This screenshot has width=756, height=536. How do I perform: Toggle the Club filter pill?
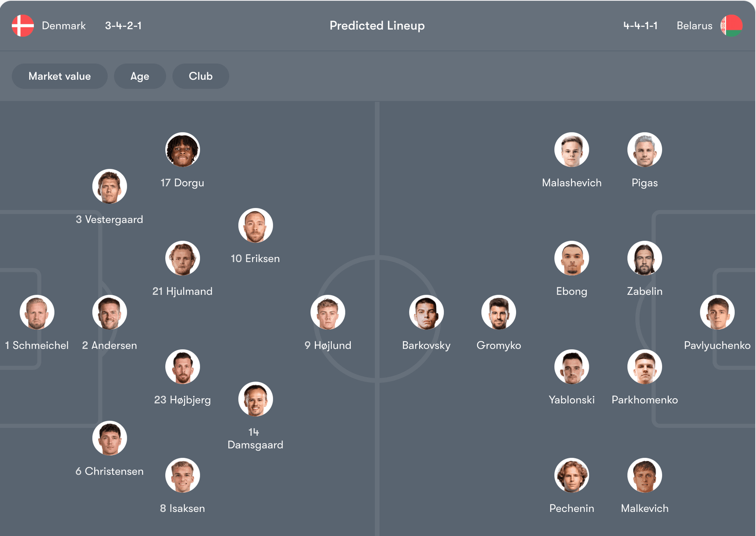pyautogui.click(x=200, y=76)
